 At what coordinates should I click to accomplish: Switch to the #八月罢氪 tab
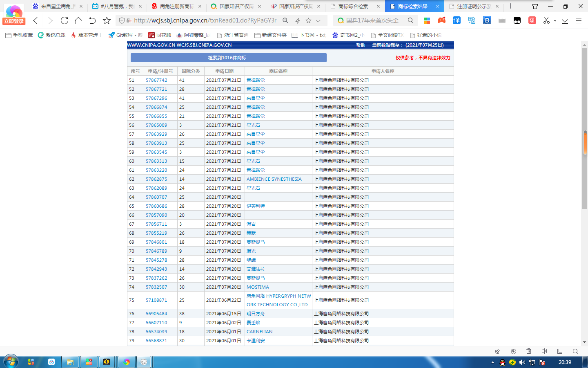tap(117, 7)
